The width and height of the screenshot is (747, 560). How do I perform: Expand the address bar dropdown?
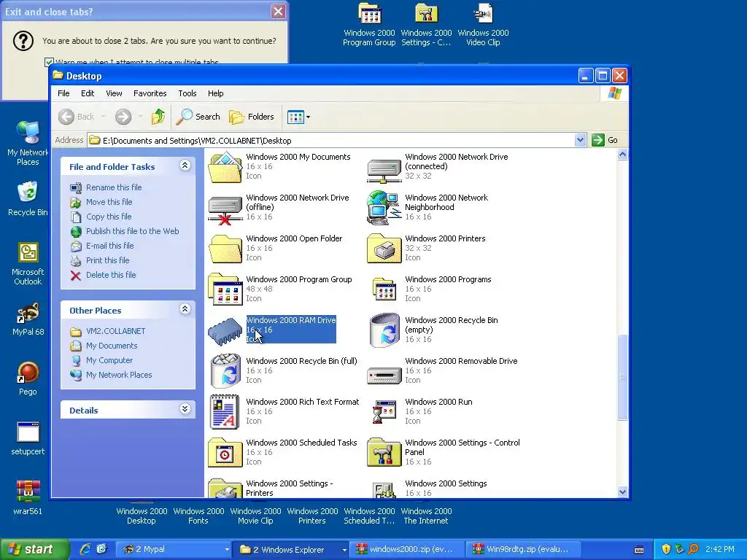pos(580,140)
